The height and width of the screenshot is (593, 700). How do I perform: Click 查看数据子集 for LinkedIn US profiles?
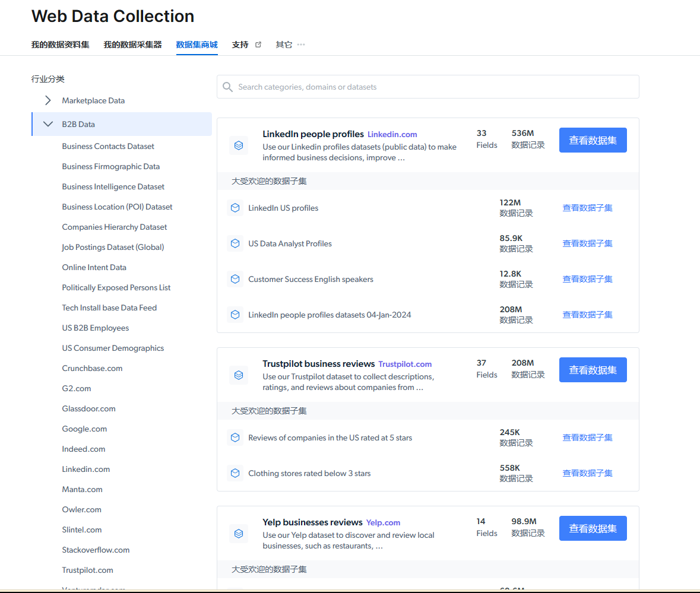coord(587,208)
